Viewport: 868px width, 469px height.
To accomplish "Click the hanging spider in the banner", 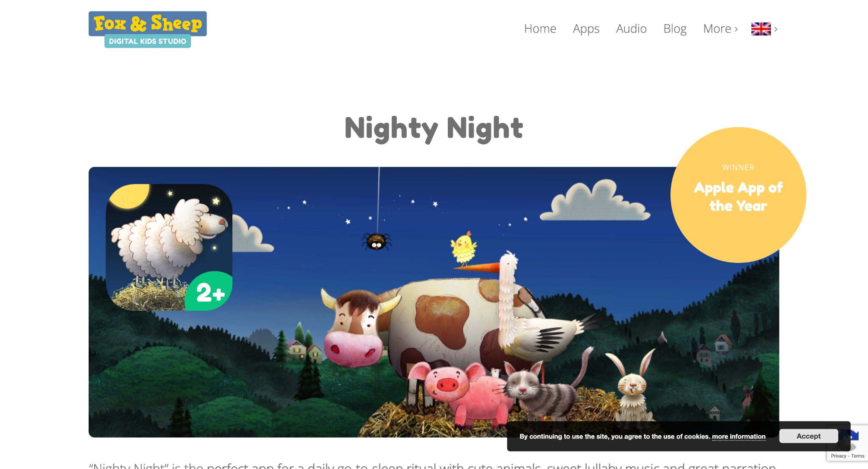I will pyautogui.click(x=377, y=241).
